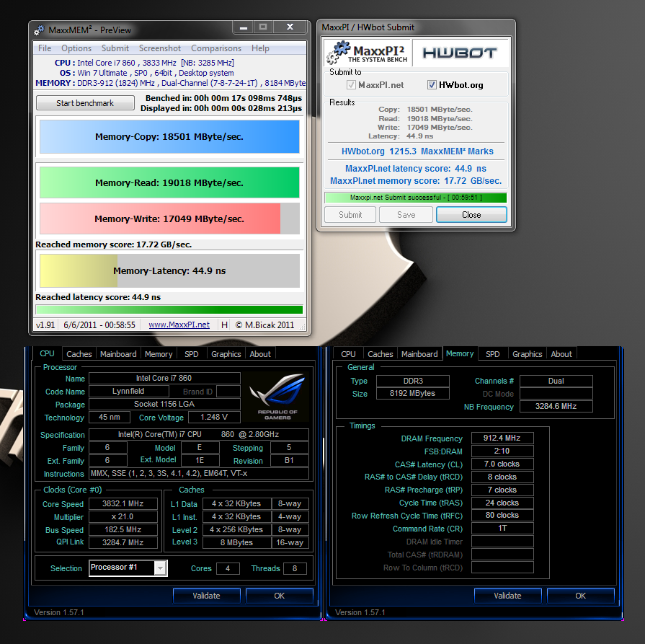Switch to SPD tab in right CPU-Z window

click(x=492, y=354)
